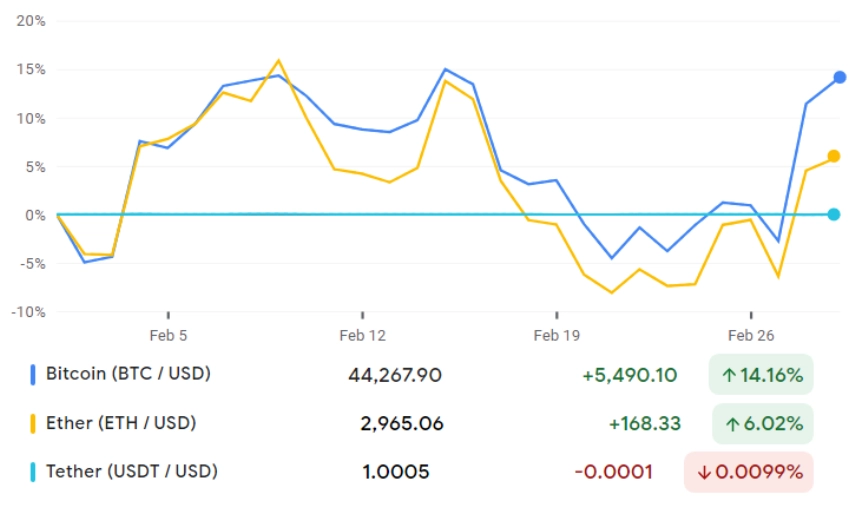This screenshot has width=868, height=507.
Task: Click the 20% y-axis label
Action: pyautogui.click(x=31, y=21)
